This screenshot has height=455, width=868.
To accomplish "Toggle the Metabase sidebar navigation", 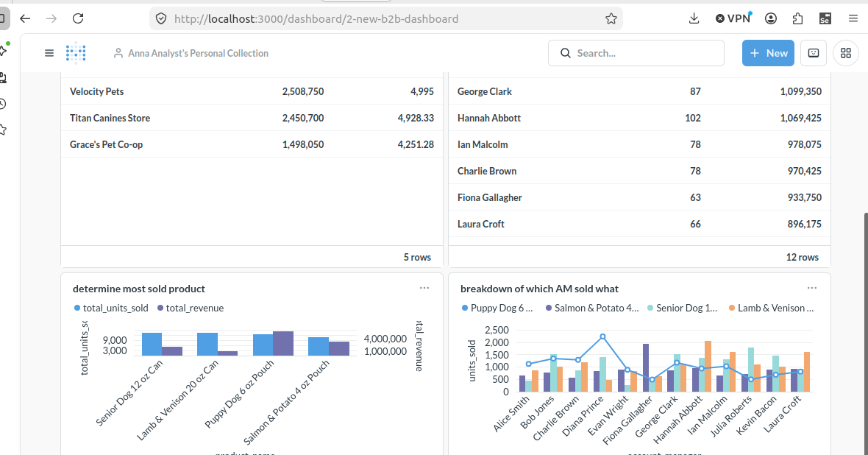I will point(49,53).
